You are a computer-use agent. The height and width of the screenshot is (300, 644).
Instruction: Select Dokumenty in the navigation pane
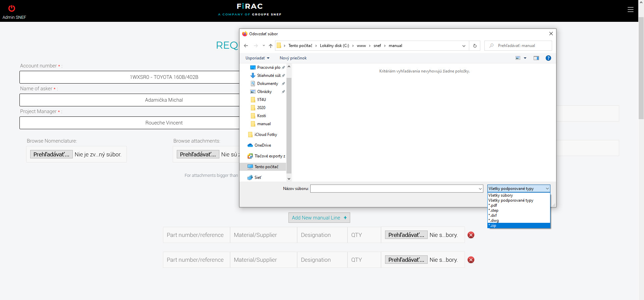pos(267,84)
